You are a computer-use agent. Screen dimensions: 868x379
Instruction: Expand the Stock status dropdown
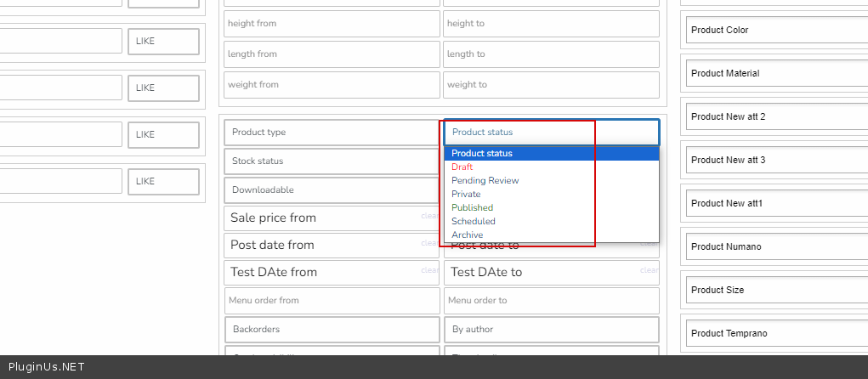tap(332, 161)
